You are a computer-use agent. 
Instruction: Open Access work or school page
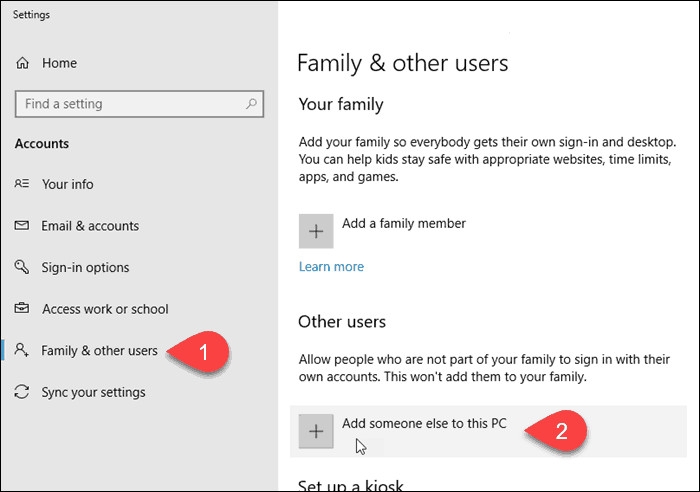[105, 309]
